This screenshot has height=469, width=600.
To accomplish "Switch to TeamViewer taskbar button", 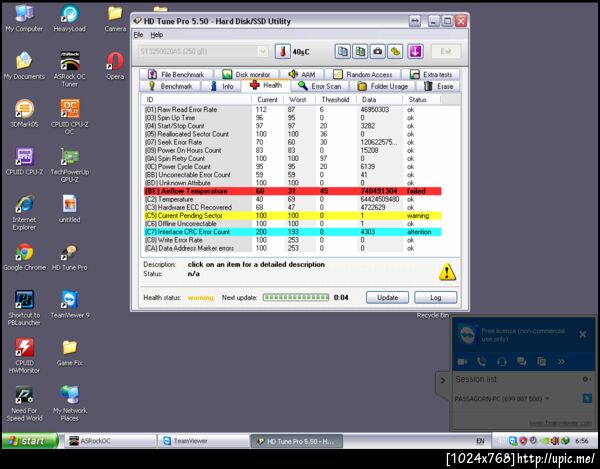I will click(204, 441).
